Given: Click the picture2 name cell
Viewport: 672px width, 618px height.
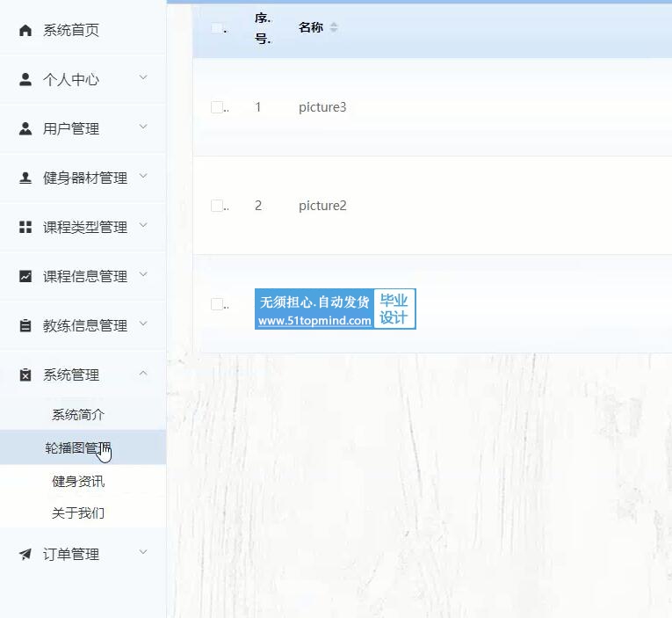Looking at the screenshot, I should click(322, 206).
